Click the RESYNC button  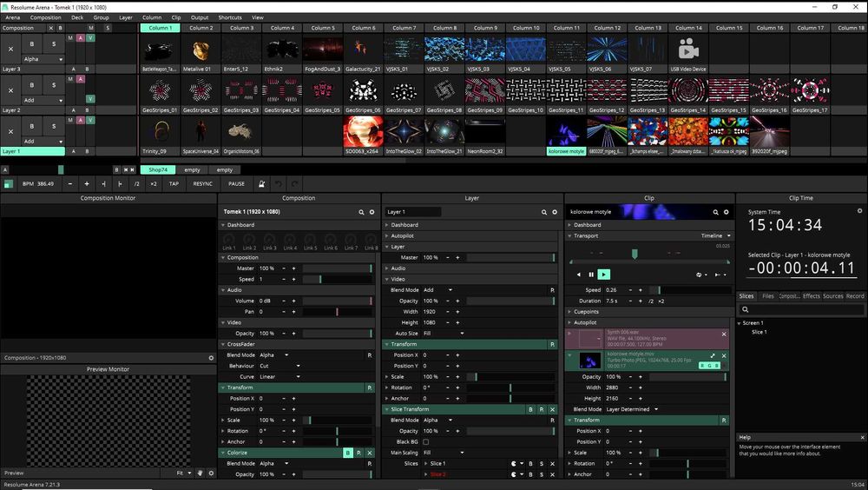203,184
